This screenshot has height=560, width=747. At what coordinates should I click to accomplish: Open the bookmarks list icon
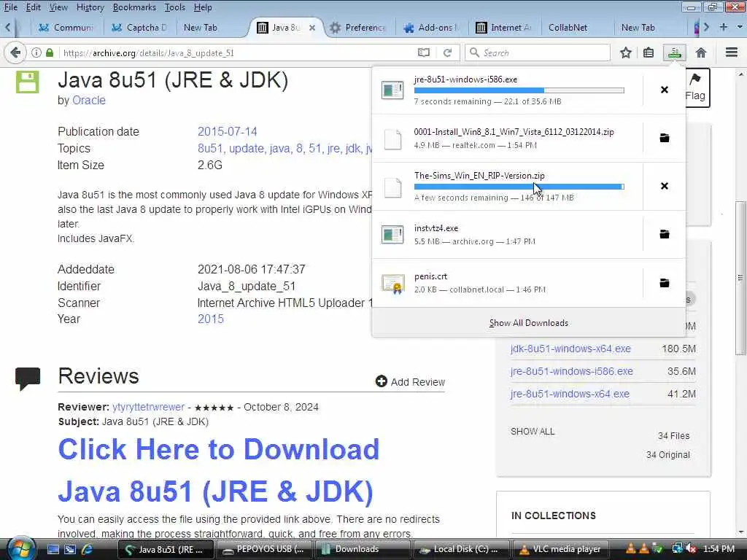click(x=649, y=52)
